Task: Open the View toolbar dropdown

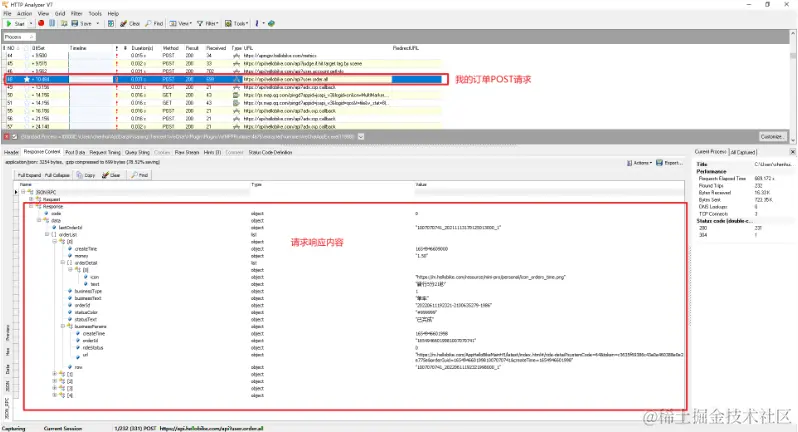Action: [181, 23]
